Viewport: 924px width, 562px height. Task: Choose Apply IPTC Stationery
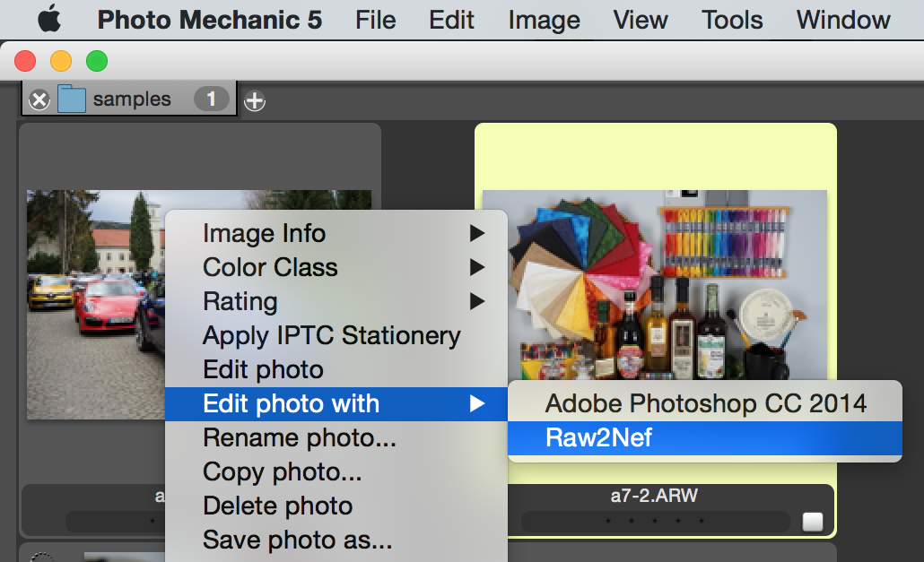click(336, 336)
